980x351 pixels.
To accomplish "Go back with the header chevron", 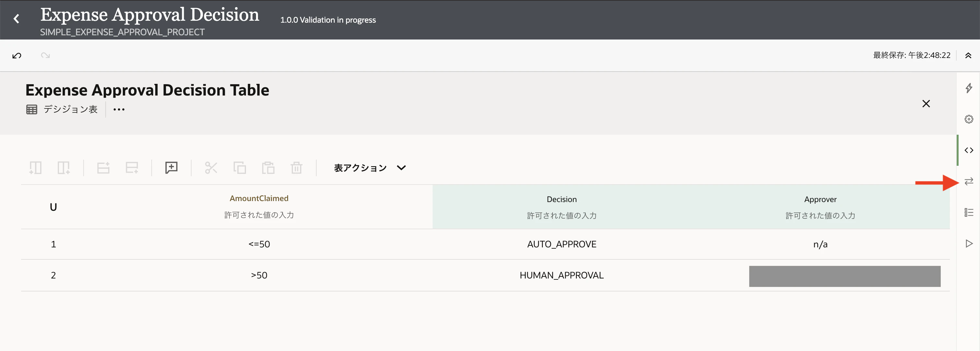I will pyautogui.click(x=16, y=19).
